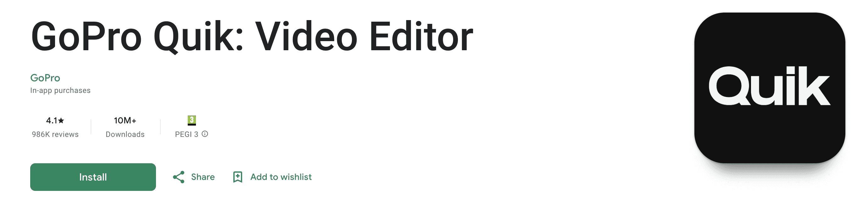The width and height of the screenshot is (868, 216).
Task: Open the GoPro developer link
Action: [45, 78]
